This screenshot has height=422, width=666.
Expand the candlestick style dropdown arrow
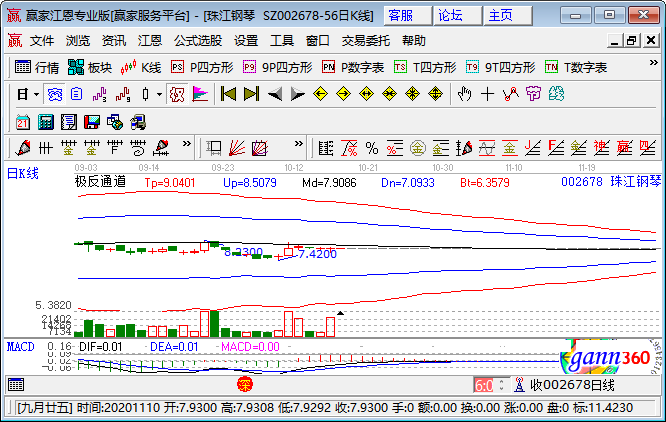[x=159, y=94]
